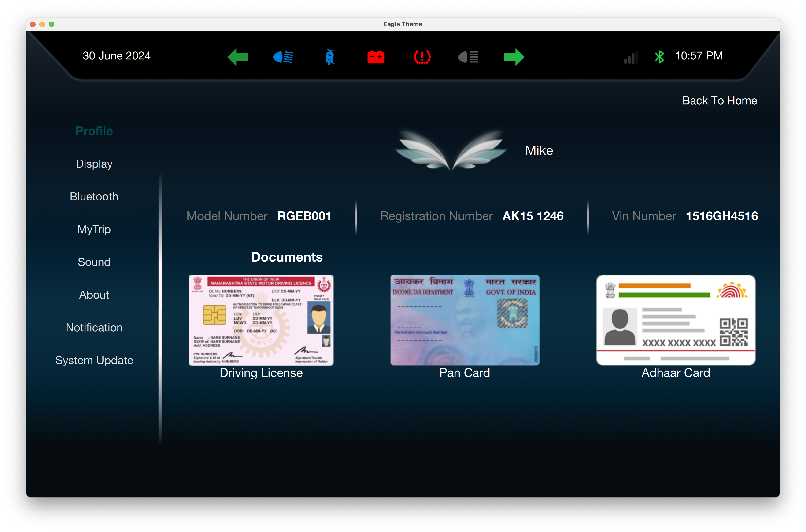Click the red battery warning icon

point(376,57)
